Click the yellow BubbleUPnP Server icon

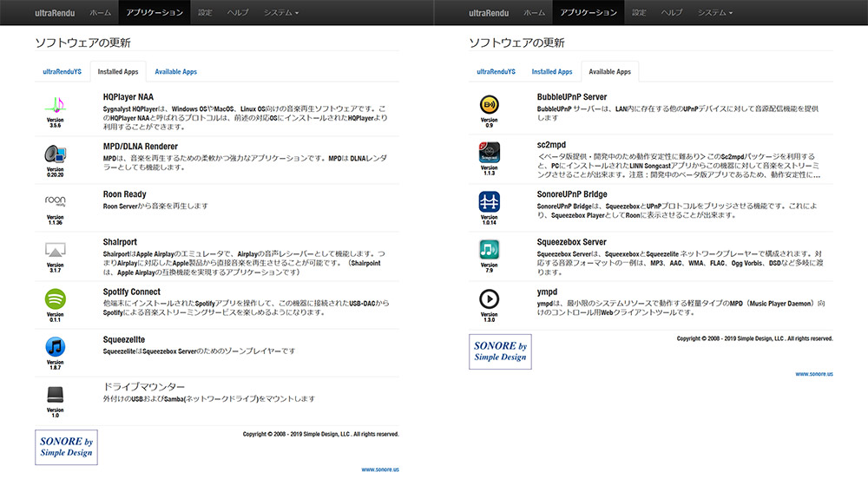click(489, 105)
